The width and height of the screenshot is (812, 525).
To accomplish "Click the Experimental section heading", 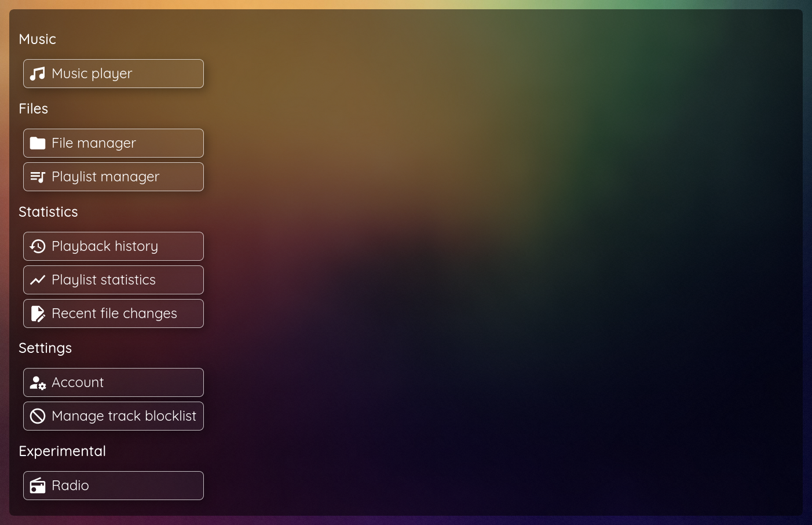I will pyautogui.click(x=62, y=451).
